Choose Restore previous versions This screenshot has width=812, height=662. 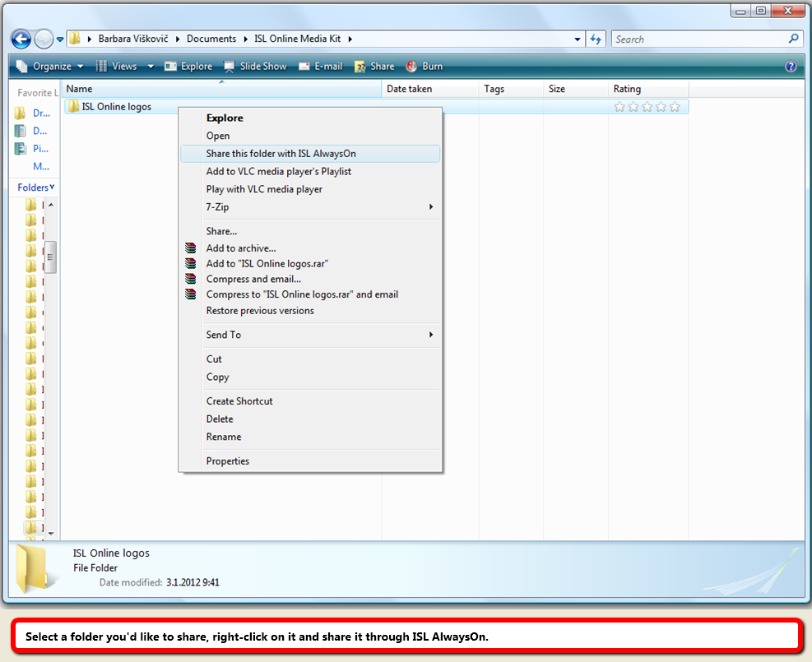tap(310, 311)
